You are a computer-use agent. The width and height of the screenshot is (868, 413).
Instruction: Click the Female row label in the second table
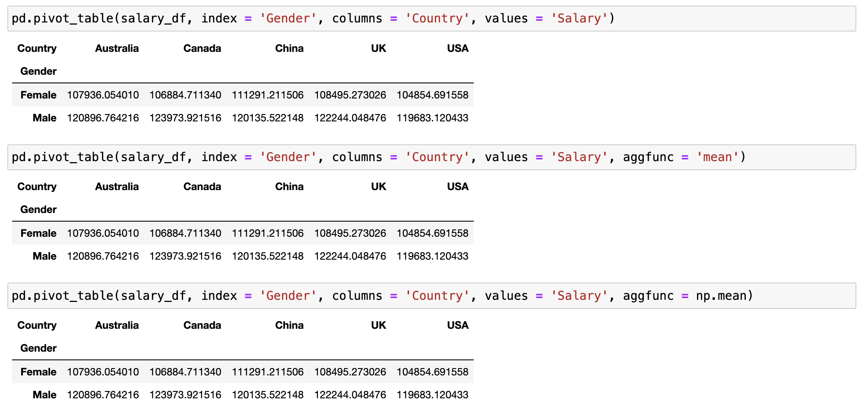coord(38,233)
